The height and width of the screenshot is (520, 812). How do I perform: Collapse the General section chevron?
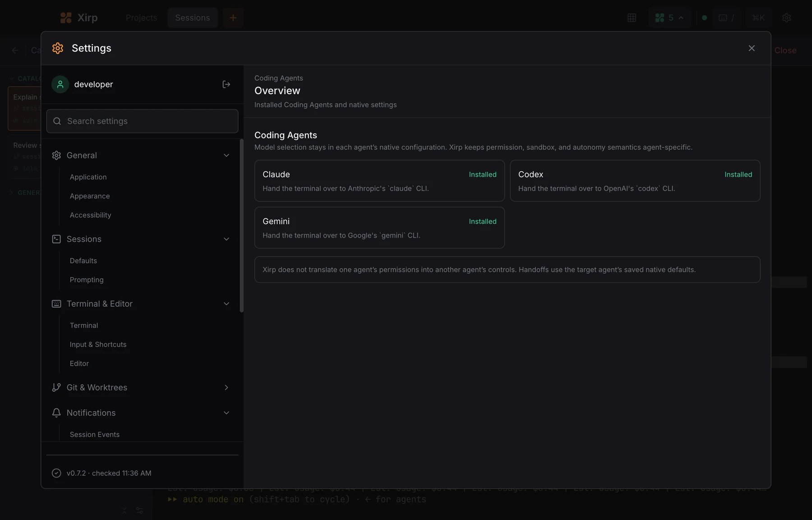click(x=226, y=155)
